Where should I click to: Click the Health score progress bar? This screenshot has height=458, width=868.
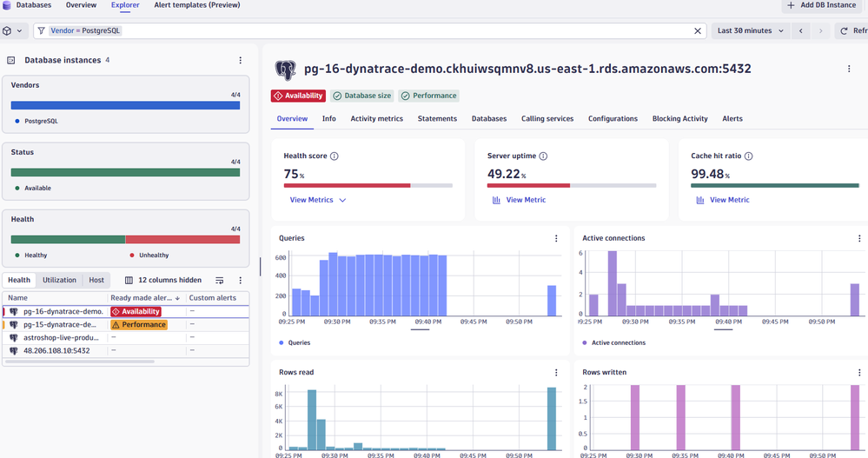368,185
